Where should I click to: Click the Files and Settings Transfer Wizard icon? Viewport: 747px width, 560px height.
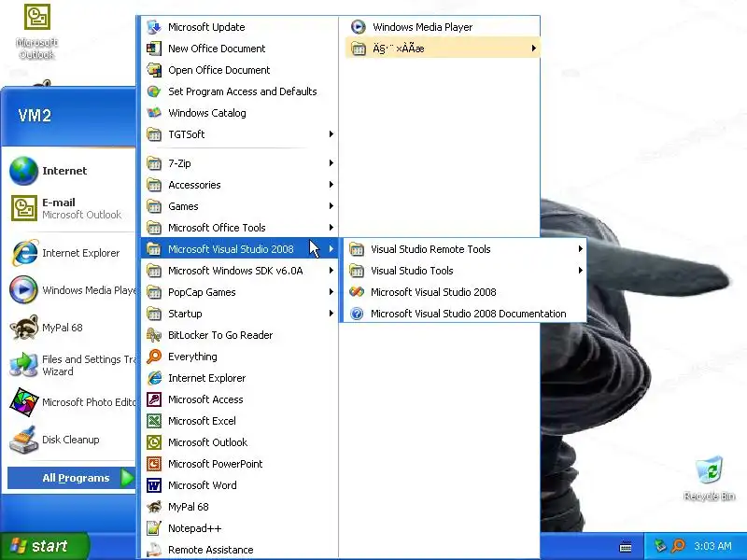[24, 365]
